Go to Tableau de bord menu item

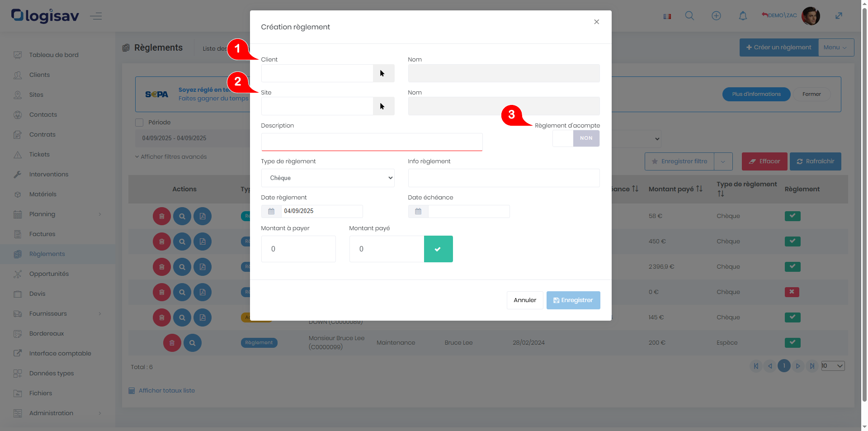pos(54,55)
